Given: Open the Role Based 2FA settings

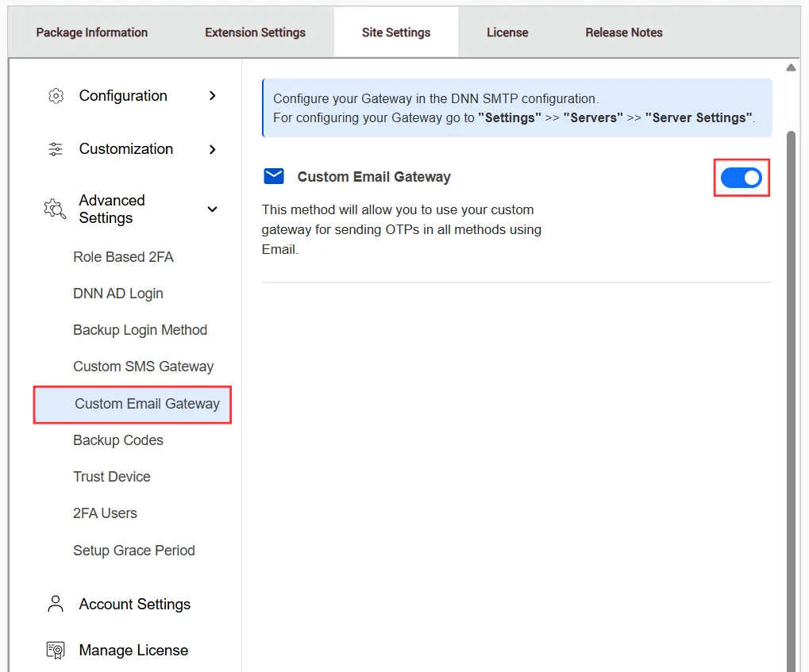Looking at the screenshot, I should [x=123, y=256].
